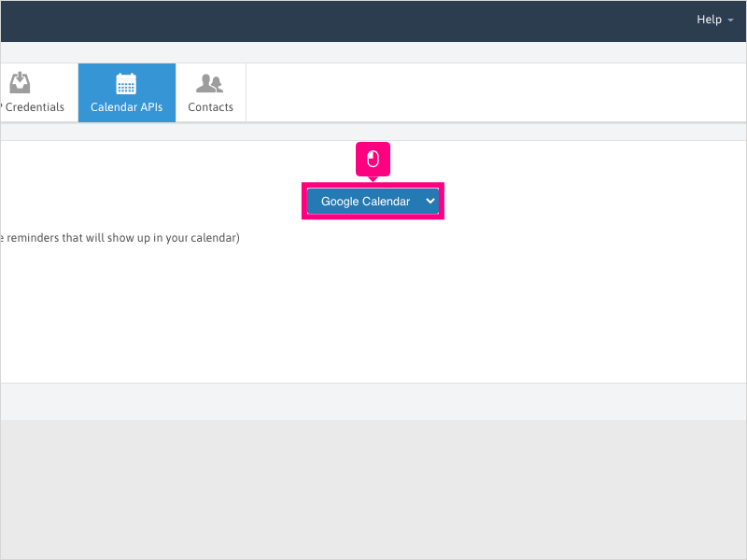Click the reminders description text
This screenshot has height=560, width=747.
[120, 238]
